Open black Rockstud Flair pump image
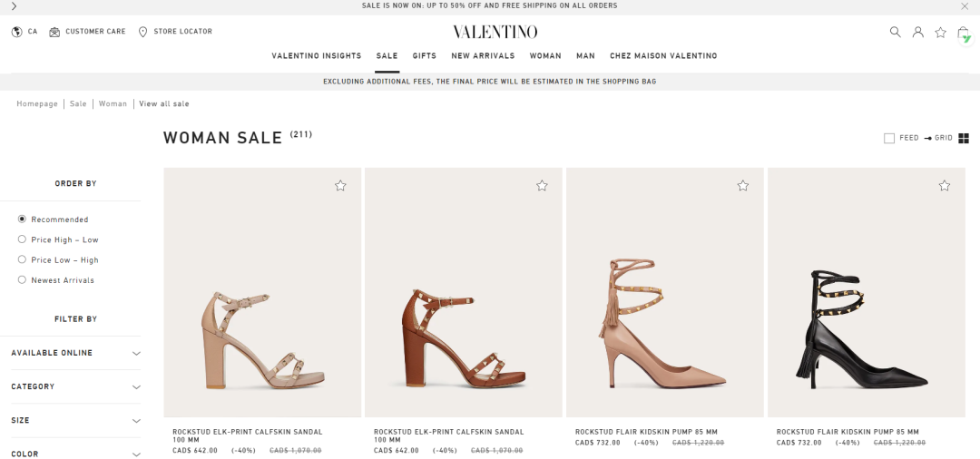Screen dimensions: 980x459 (867, 292)
